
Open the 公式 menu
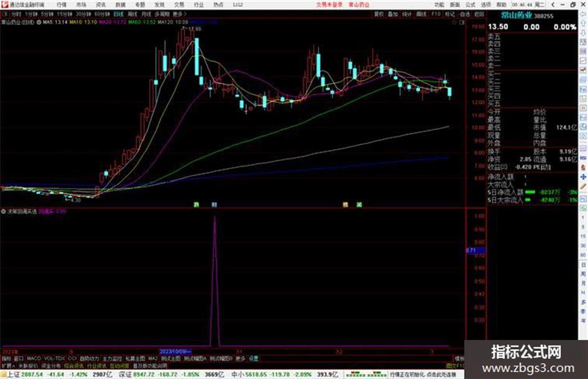(470, 4)
